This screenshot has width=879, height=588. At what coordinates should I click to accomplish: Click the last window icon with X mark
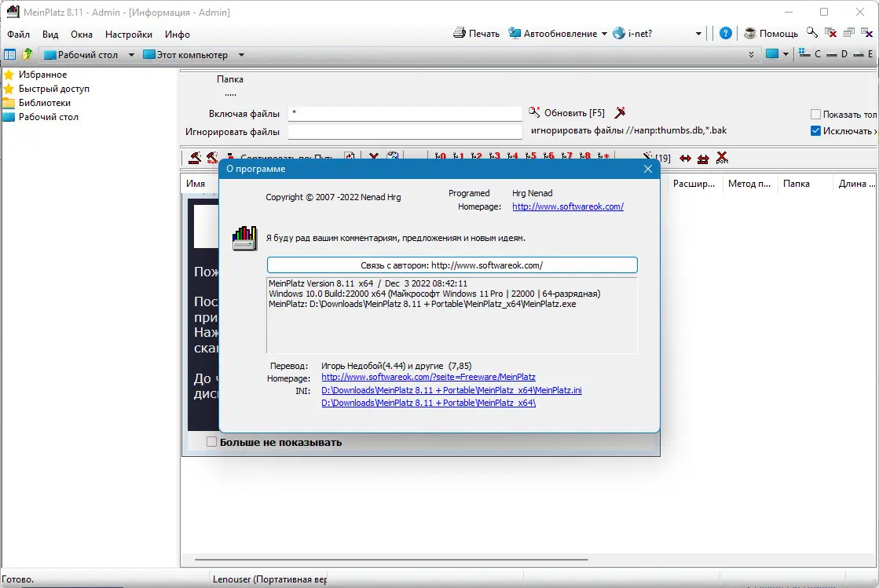866,32
